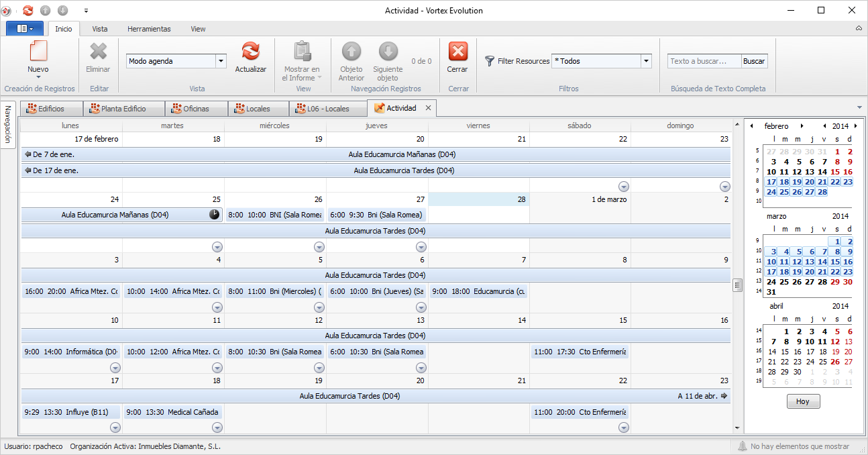Show more events on Sunday 23 February
Image resolution: width=868 pixels, height=455 pixels.
724,187
